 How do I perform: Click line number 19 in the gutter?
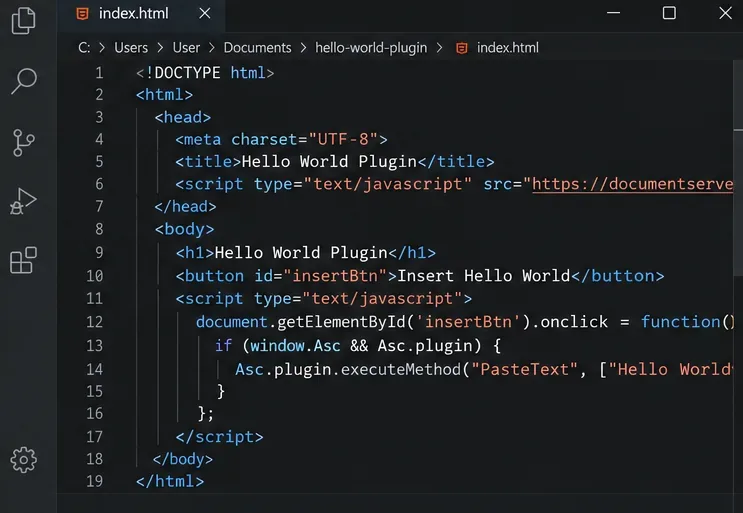pyautogui.click(x=95, y=481)
